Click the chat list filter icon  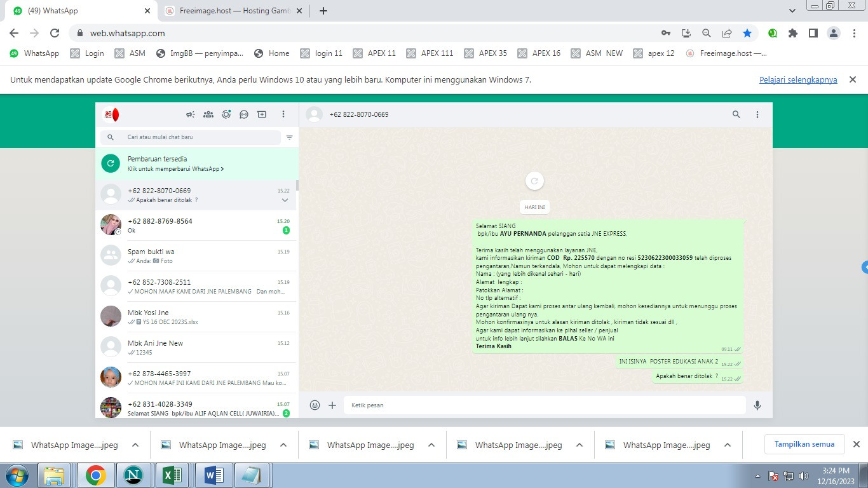coord(289,137)
